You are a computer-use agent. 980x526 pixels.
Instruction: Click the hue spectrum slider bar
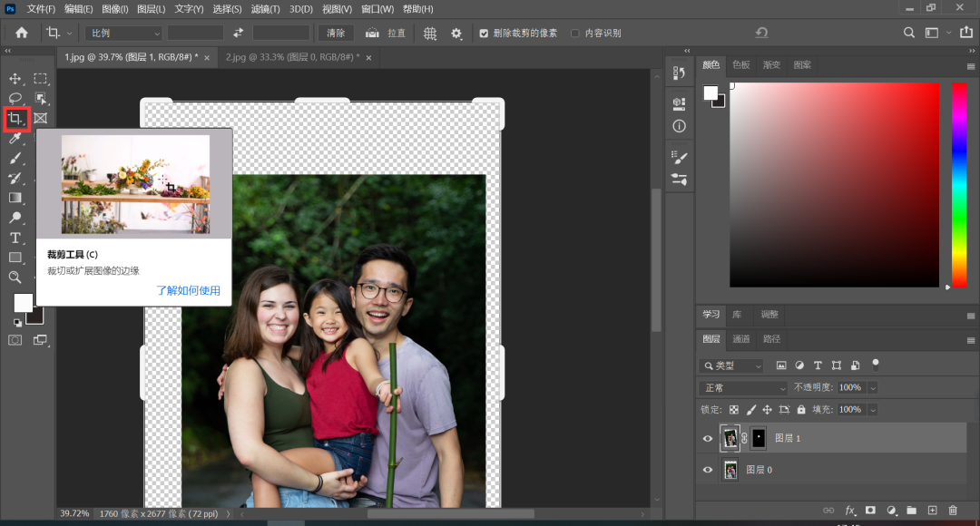(959, 185)
